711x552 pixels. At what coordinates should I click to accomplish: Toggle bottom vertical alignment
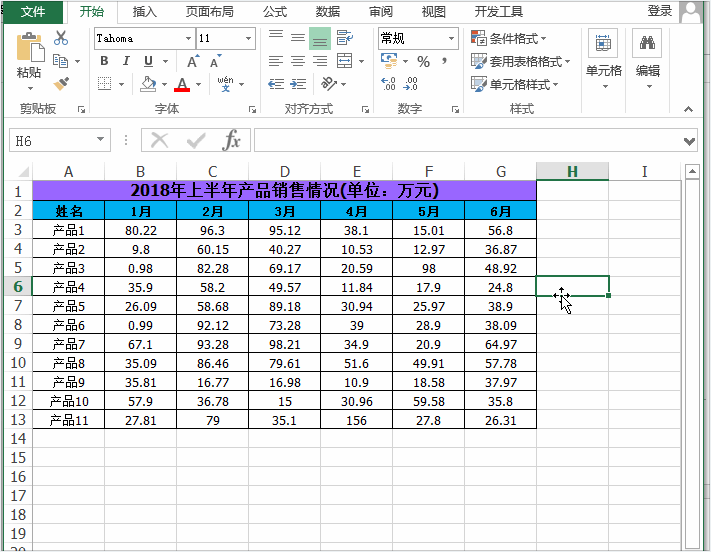[320, 38]
